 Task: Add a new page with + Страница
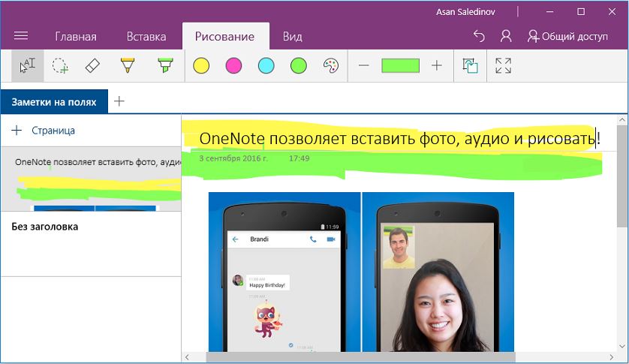[x=44, y=131]
